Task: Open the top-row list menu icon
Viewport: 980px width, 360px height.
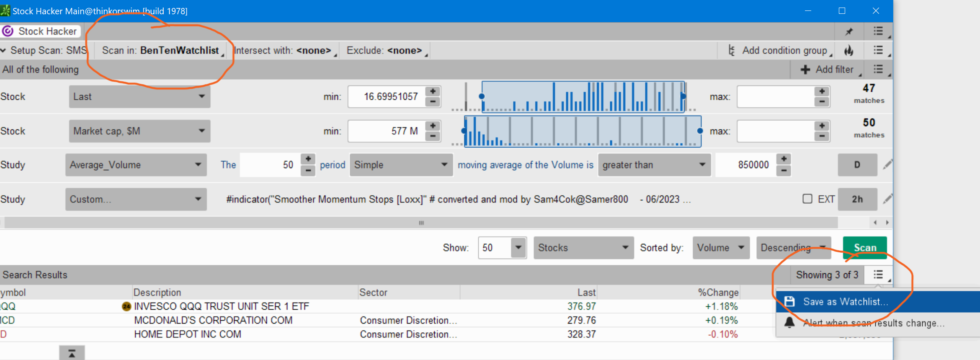Action: point(879,31)
